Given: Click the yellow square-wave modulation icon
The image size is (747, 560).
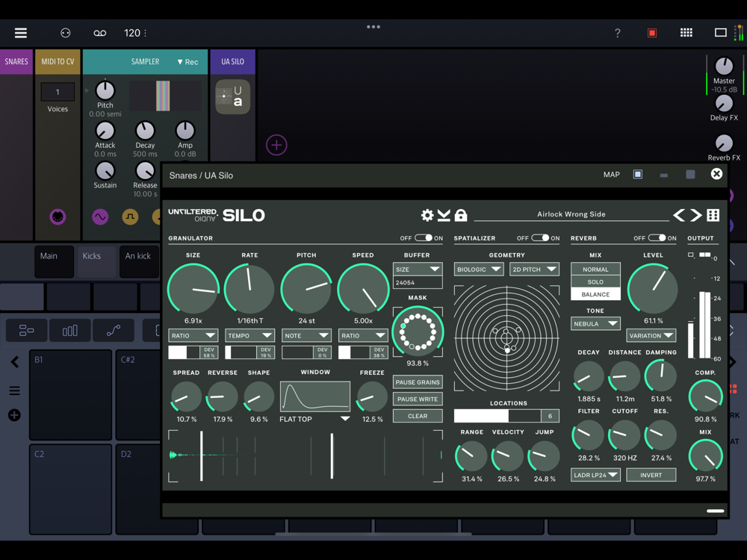Looking at the screenshot, I should click(130, 217).
